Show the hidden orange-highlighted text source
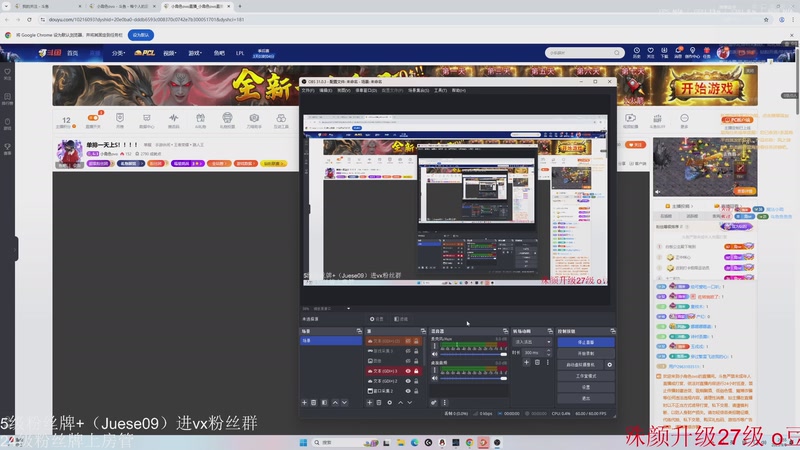Viewport: 800px width, 450px height. (408, 341)
